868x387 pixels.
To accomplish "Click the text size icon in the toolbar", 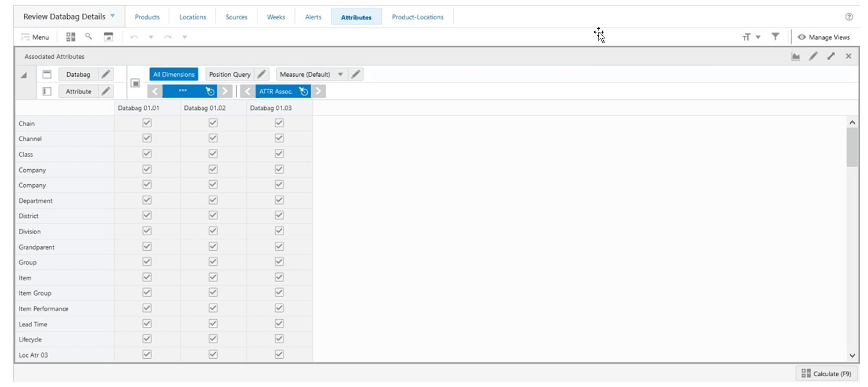I will click(747, 37).
